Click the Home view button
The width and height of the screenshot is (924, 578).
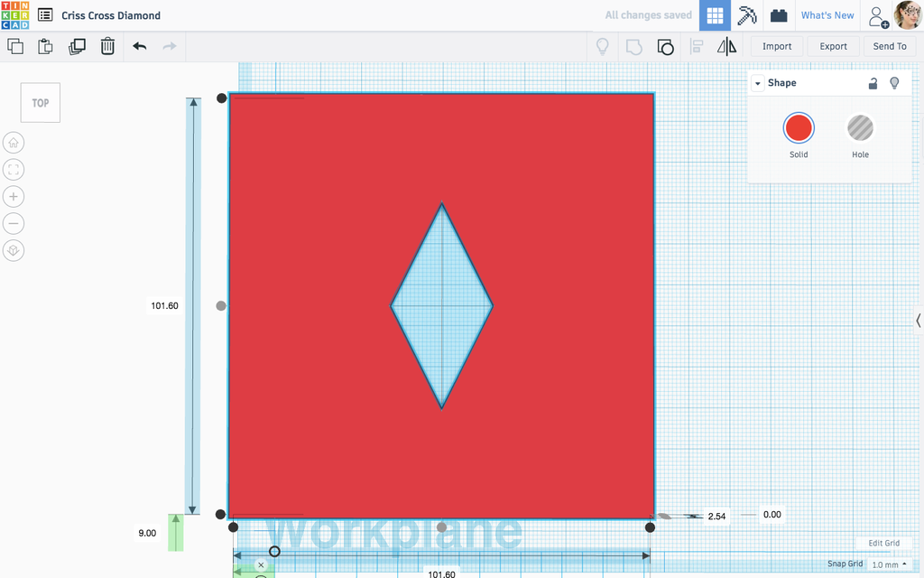coord(14,143)
